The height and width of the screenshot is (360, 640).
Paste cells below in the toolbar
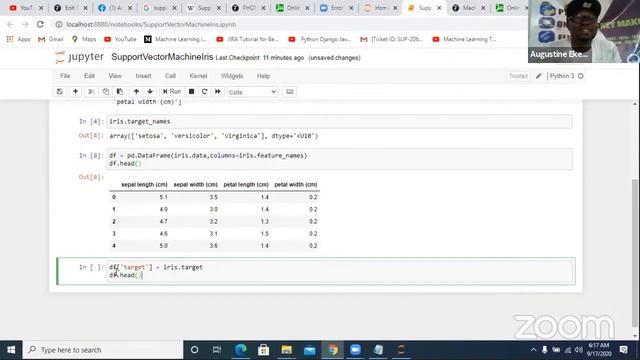click(120, 92)
